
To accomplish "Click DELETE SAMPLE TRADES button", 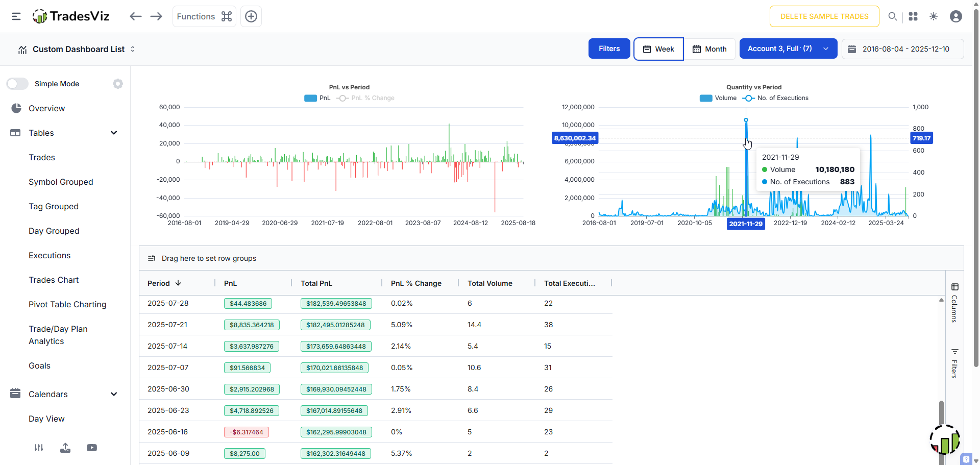I will 824,16.
